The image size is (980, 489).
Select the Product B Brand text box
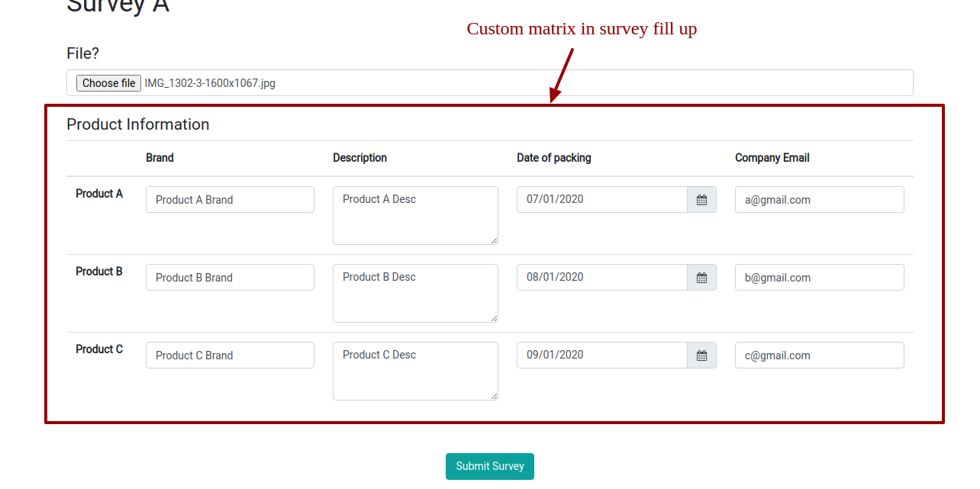point(230,278)
